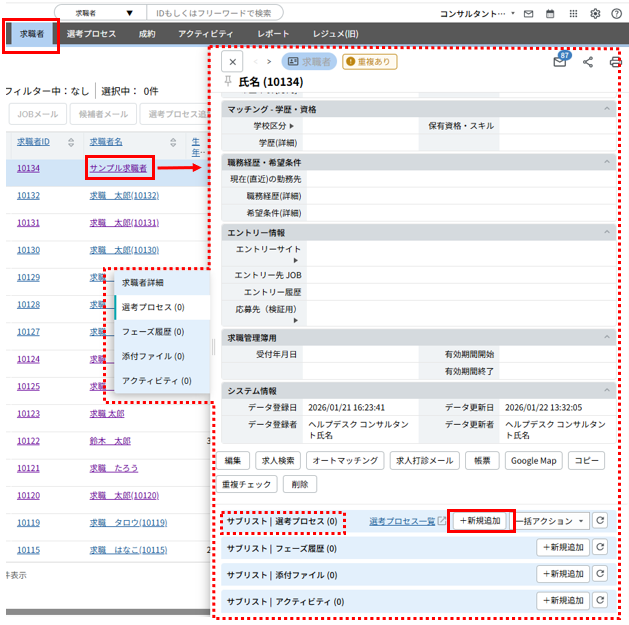Open the 求職者 search type dropdown
Viewport: 629px width, 625px height.
pos(101,13)
